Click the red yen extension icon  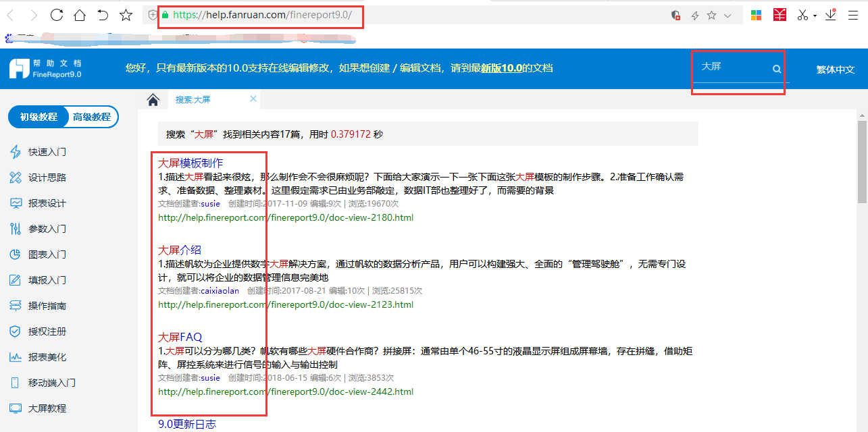coord(780,15)
